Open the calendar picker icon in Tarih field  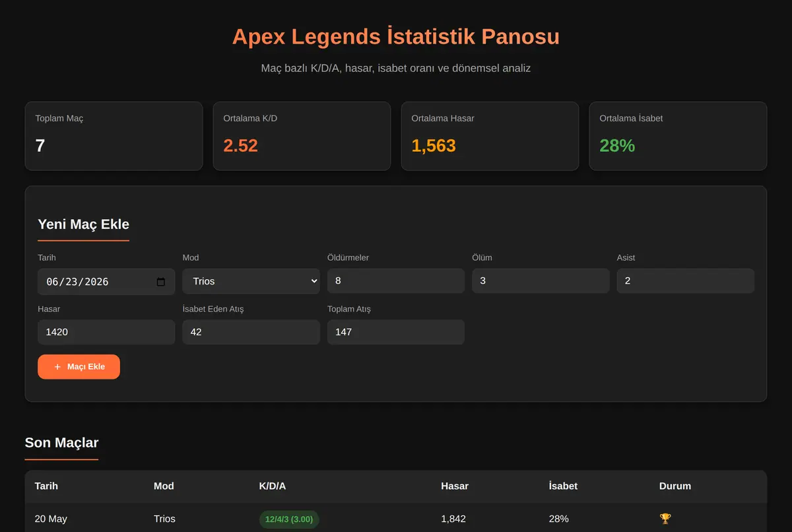tap(160, 282)
